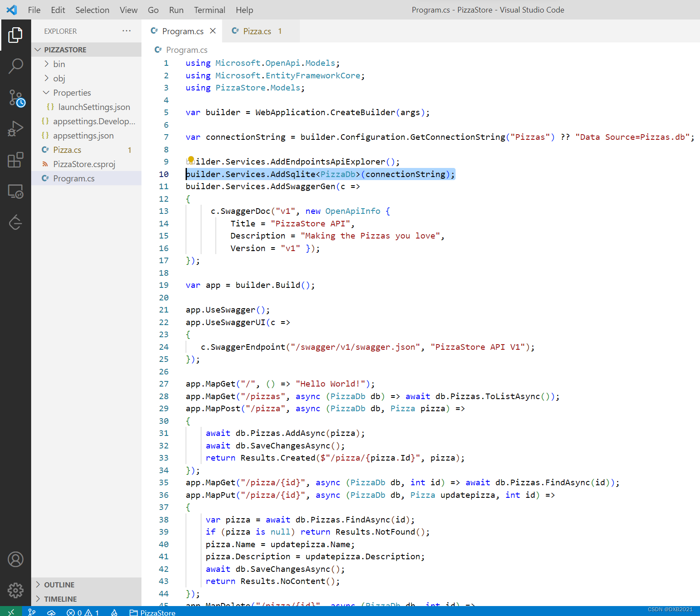Click the EXPLORER panel title
Viewport: 700px width, 616px height.
61,31
